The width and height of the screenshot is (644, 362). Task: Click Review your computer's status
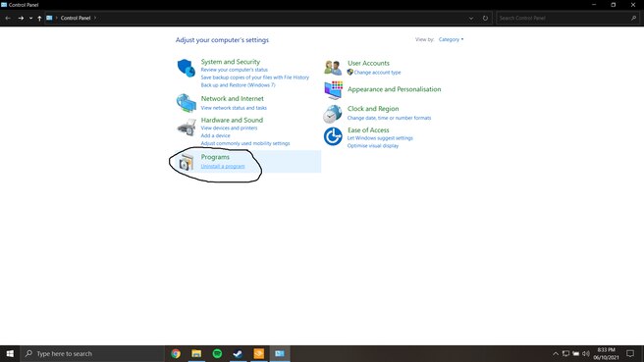[x=234, y=70]
